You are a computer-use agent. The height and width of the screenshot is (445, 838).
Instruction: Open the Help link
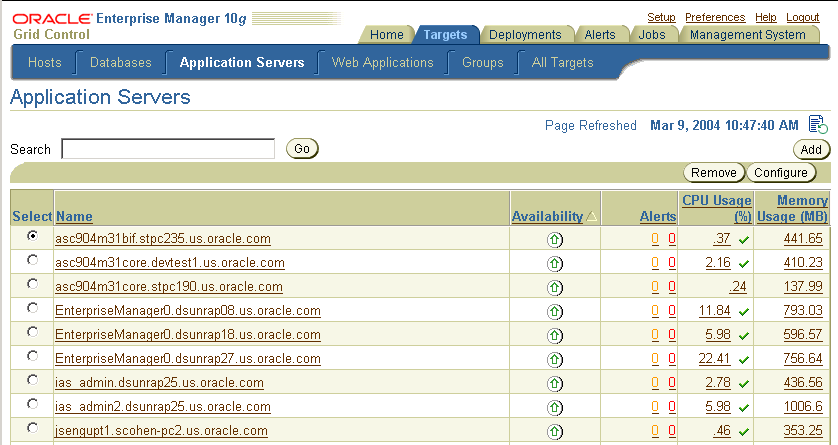pyautogui.click(x=765, y=17)
